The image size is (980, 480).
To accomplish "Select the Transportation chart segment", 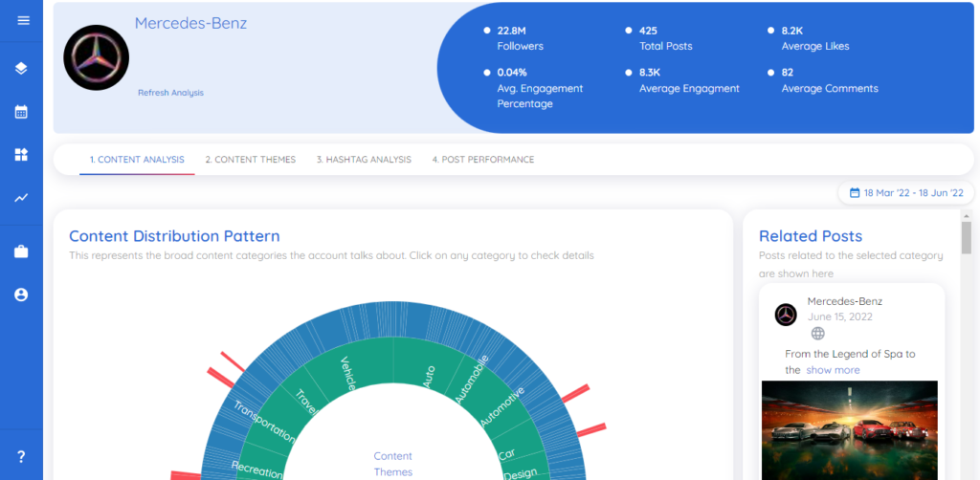I will coord(263,422).
